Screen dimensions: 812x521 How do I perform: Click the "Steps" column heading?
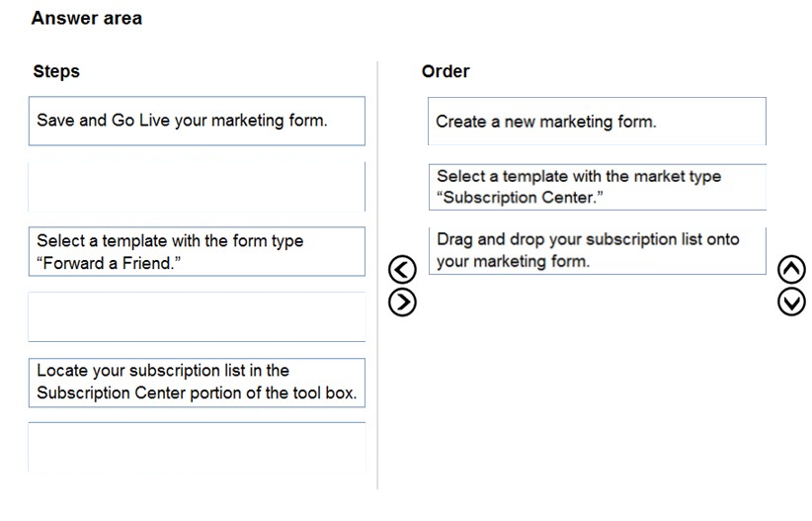[56, 71]
